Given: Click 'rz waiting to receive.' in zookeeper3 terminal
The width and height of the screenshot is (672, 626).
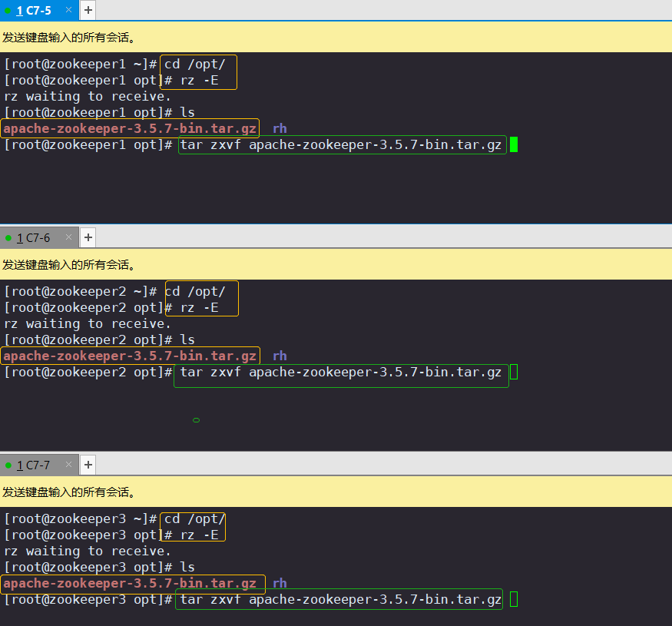Looking at the screenshot, I should coord(88,551).
